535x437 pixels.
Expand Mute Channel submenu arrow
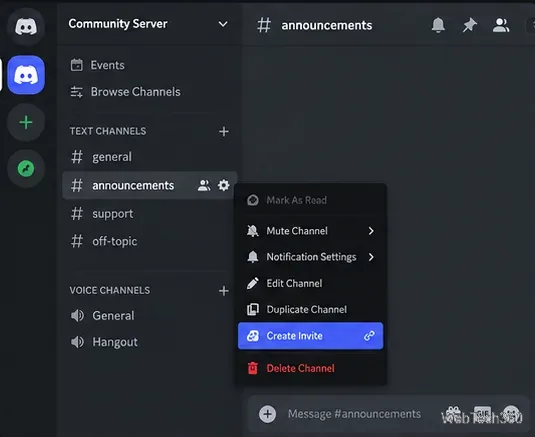click(x=371, y=231)
